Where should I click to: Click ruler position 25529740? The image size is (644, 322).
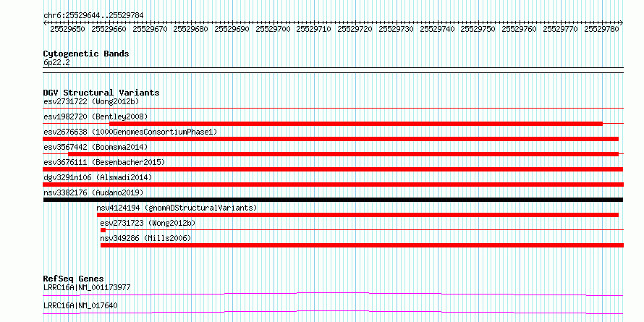click(x=437, y=29)
